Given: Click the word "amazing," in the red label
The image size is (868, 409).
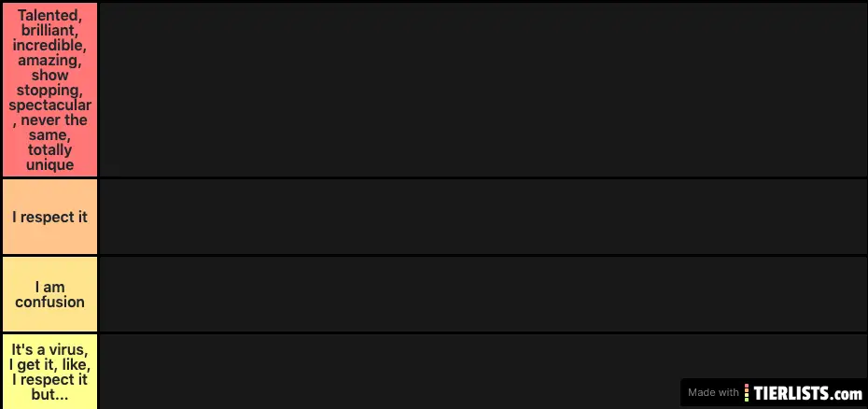Looking at the screenshot, I should tap(49, 61).
